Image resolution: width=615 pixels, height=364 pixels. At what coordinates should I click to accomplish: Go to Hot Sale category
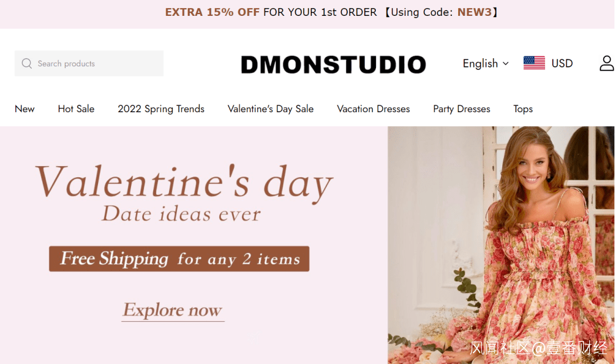click(x=76, y=109)
